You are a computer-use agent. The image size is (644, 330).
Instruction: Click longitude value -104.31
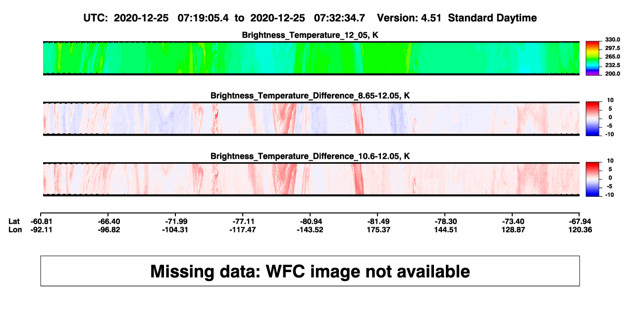tap(176, 230)
